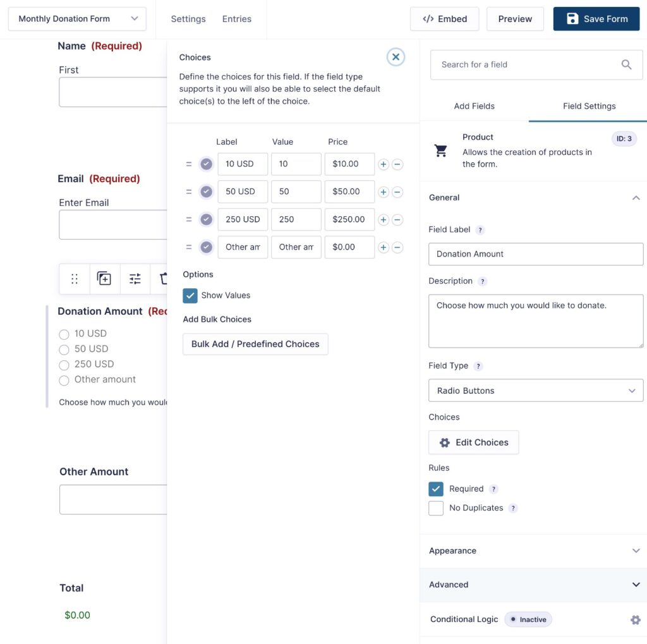The height and width of the screenshot is (644, 647).
Task: Open field options via the sliders icon
Action: (135, 279)
